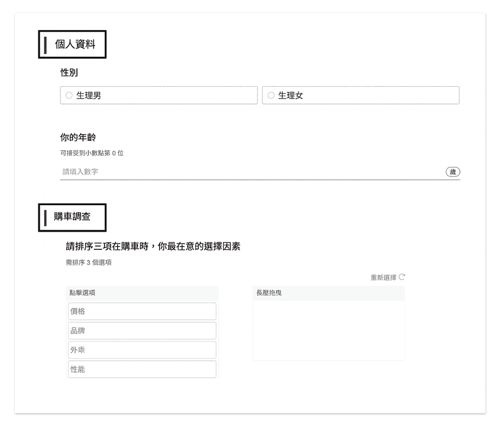Screen dimensions: 504x435
Task: Choose the 價格 ranking option
Action: tap(142, 311)
